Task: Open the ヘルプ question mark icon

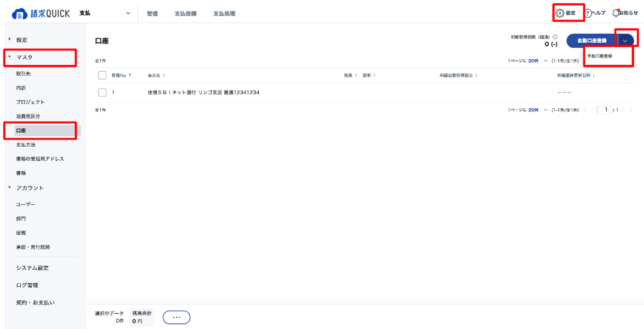Action: 588,13
